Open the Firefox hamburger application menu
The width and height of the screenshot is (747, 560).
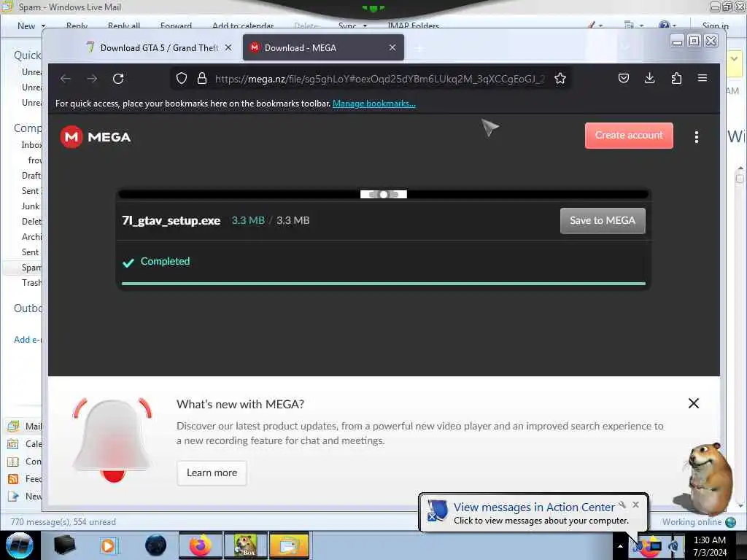(x=703, y=78)
